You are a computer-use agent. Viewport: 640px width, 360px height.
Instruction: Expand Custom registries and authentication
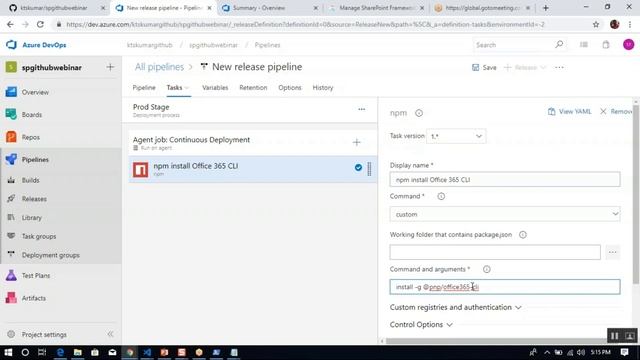456,307
